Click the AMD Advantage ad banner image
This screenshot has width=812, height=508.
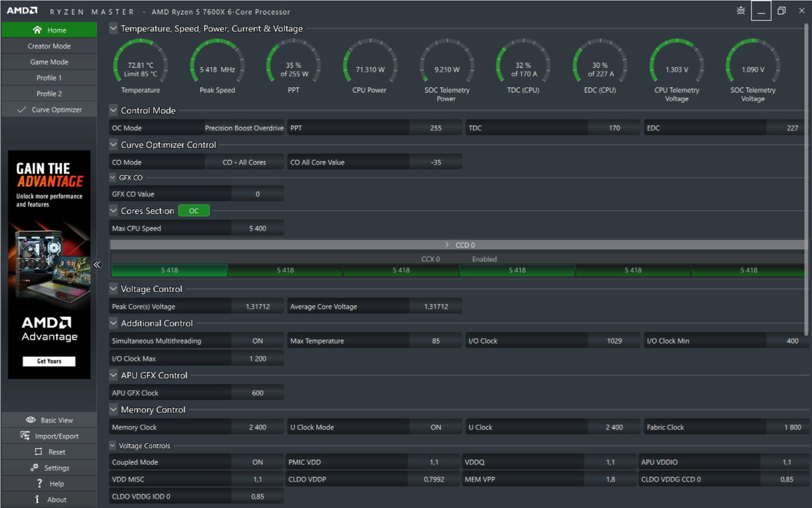pos(49,265)
